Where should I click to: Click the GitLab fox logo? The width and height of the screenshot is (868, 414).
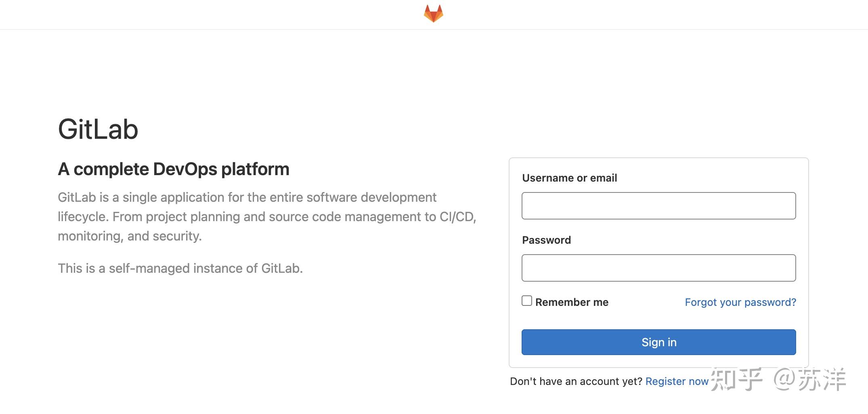click(x=434, y=13)
